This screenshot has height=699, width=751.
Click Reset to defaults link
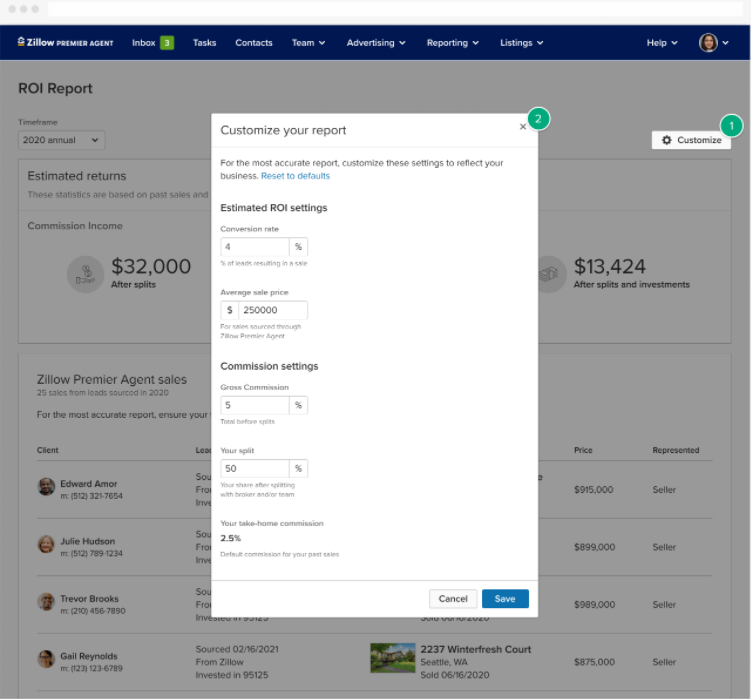(x=295, y=176)
